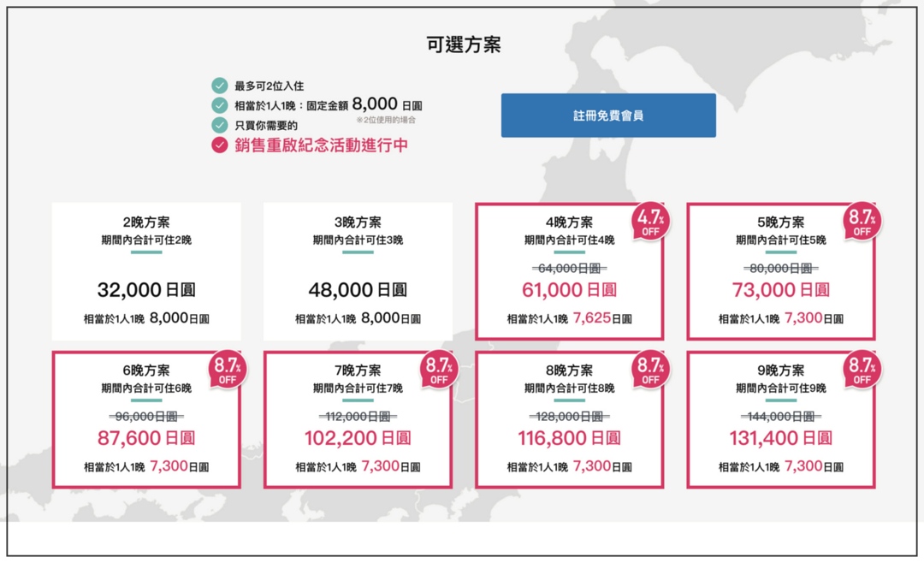Image resolution: width=924 pixels, height=563 pixels.
Task: Pick the 6晚方案 plan card
Action: tap(146, 420)
